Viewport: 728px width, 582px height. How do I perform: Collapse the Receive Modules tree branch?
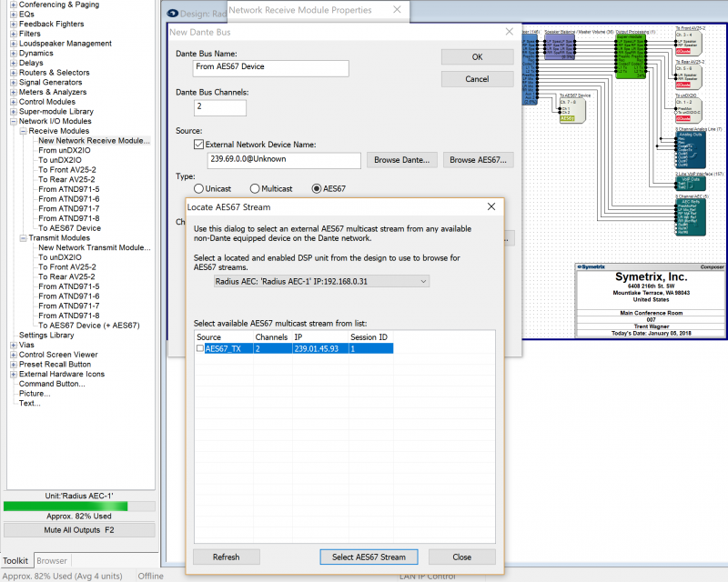pos(23,131)
